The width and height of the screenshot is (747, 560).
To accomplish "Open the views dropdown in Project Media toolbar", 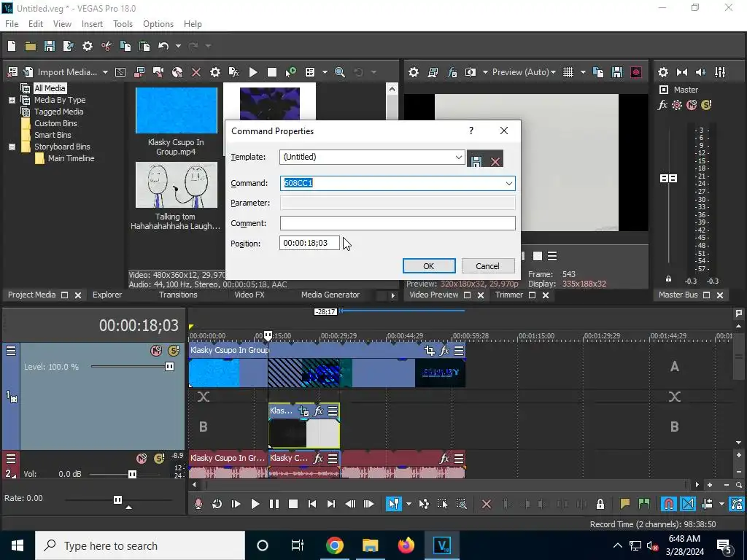I will click(325, 72).
